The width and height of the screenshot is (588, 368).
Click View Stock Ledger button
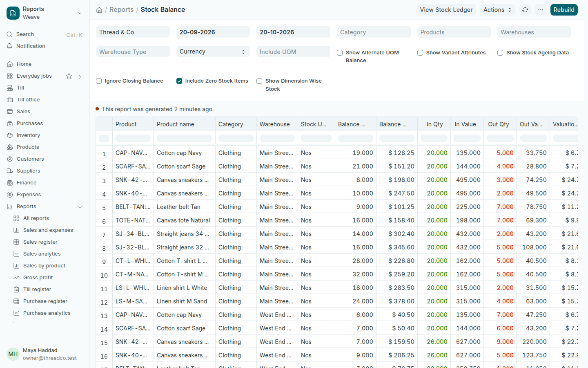pyautogui.click(x=446, y=10)
